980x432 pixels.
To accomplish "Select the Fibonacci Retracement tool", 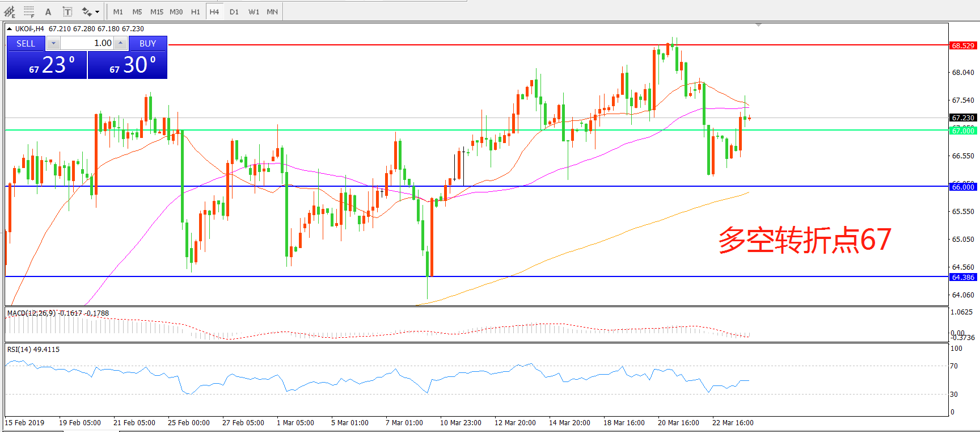I will 29,11.
